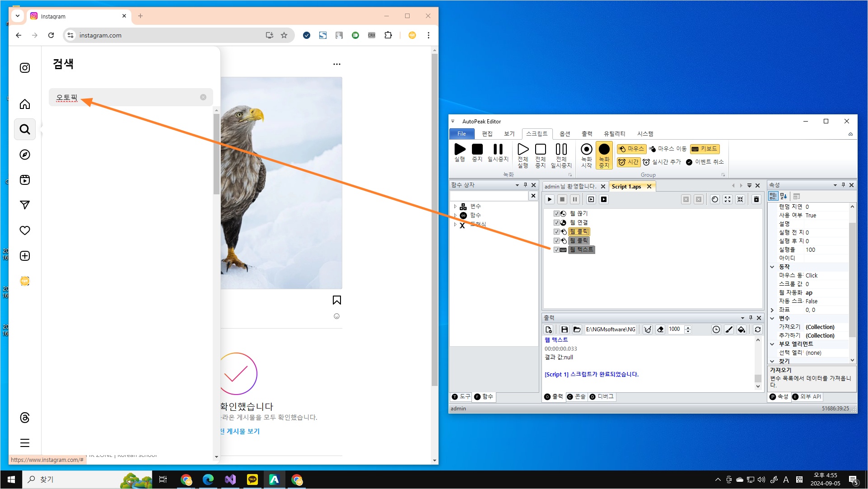
Task: Open Instagram direct messages paper-plane icon
Action: [x=25, y=205]
